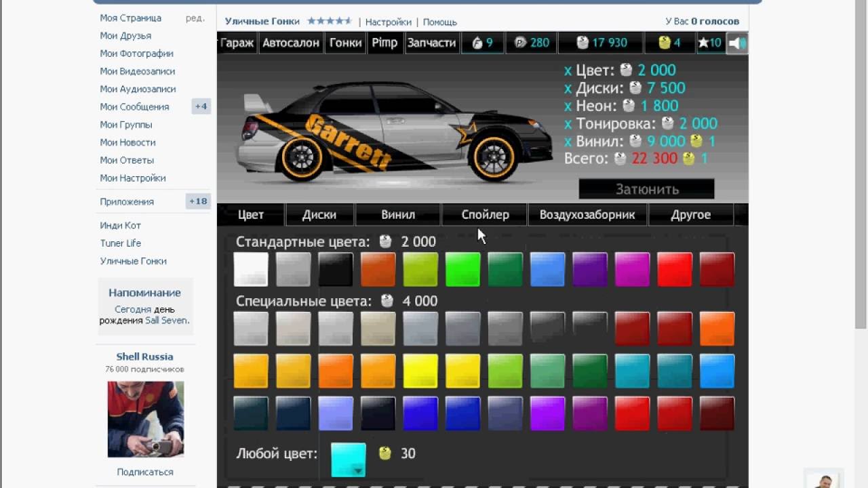Open Мои Ответы

click(x=127, y=160)
